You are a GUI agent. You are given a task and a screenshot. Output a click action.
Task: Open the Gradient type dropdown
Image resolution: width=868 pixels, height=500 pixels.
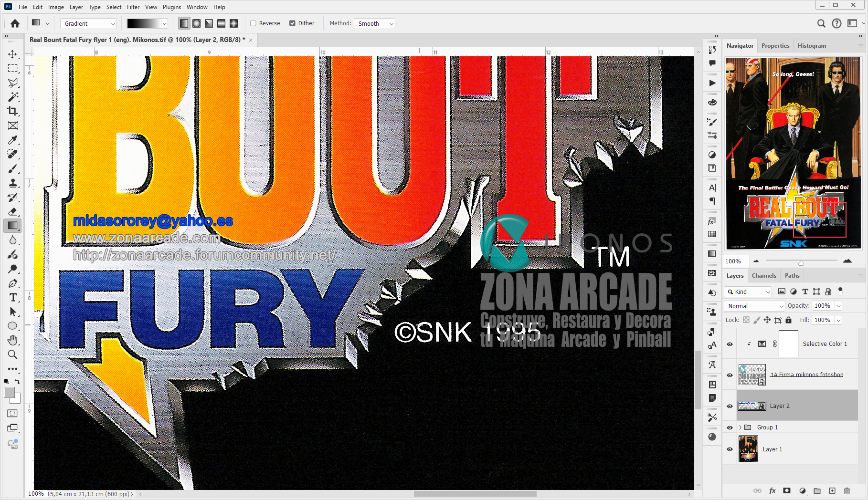point(89,23)
